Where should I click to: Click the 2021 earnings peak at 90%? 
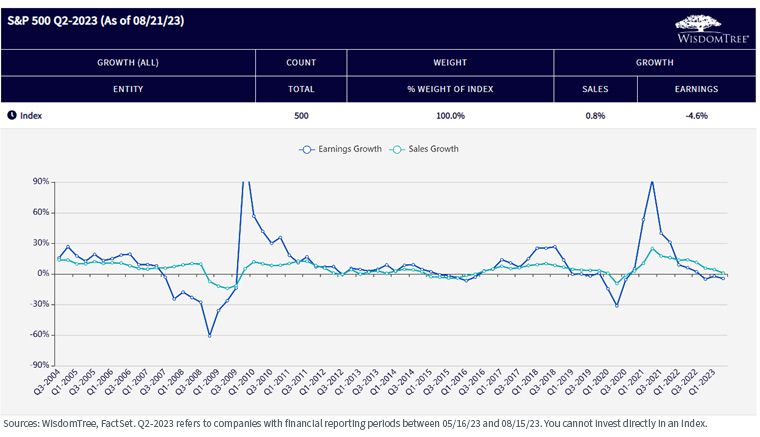[652, 182]
